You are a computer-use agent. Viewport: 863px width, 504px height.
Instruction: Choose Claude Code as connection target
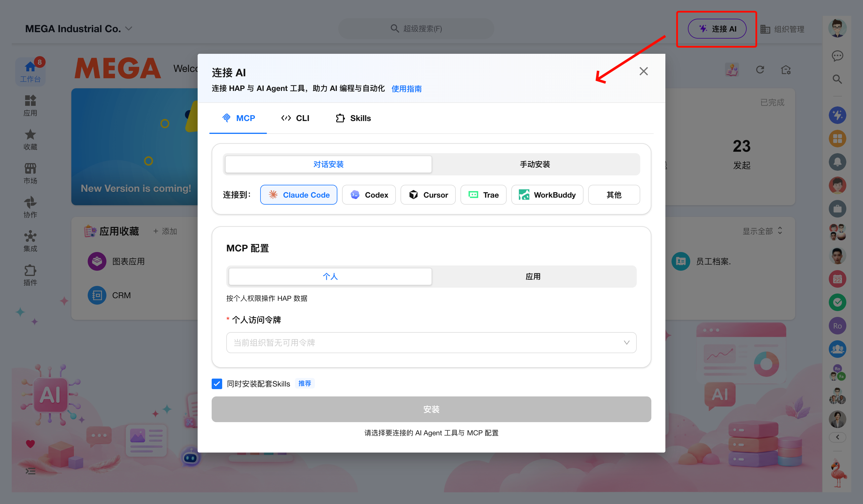click(298, 195)
